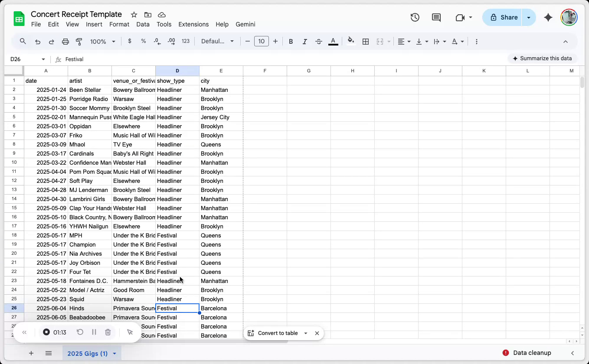The width and height of the screenshot is (589, 364).
Task: View the cloud document status
Action: (x=162, y=15)
